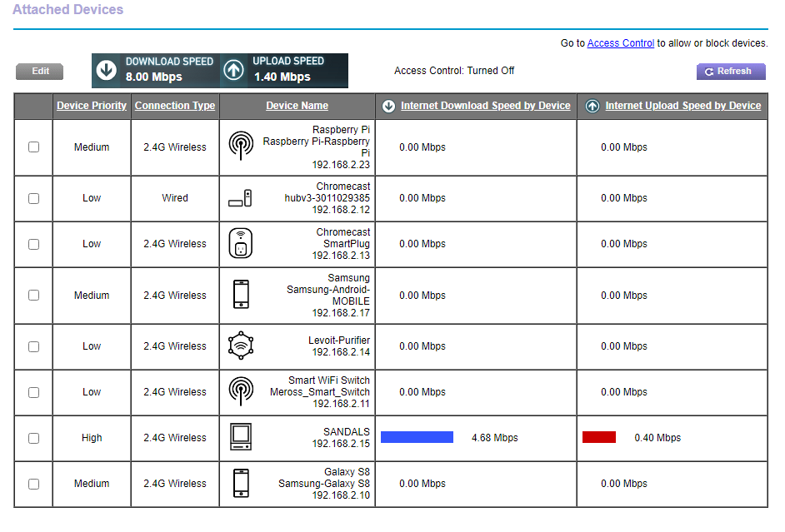This screenshot has height=532, width=785.
Task: Sort by the Device Name column header
Action: pyautogui.click(x=297, y=106)
